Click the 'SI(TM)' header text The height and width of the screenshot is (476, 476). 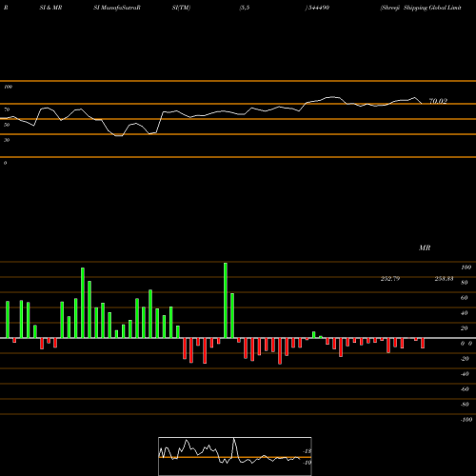pyautogui.click(x=181, y=8)
